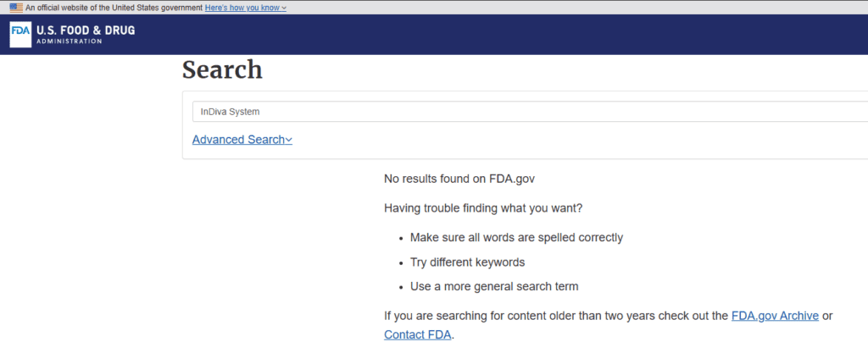Follow the Contact FDA link
Image resolution: width=868 pixels, height=353 pixels.
tap(418, 334)
